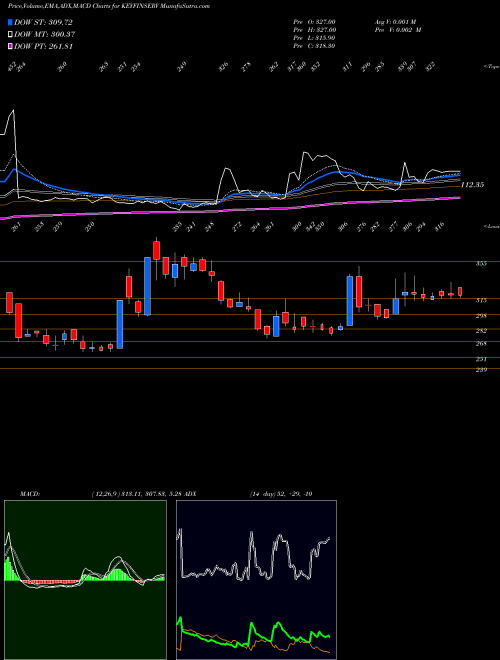500x660 pixels.
Task: Click the 251 price level label
Action: 481,359
